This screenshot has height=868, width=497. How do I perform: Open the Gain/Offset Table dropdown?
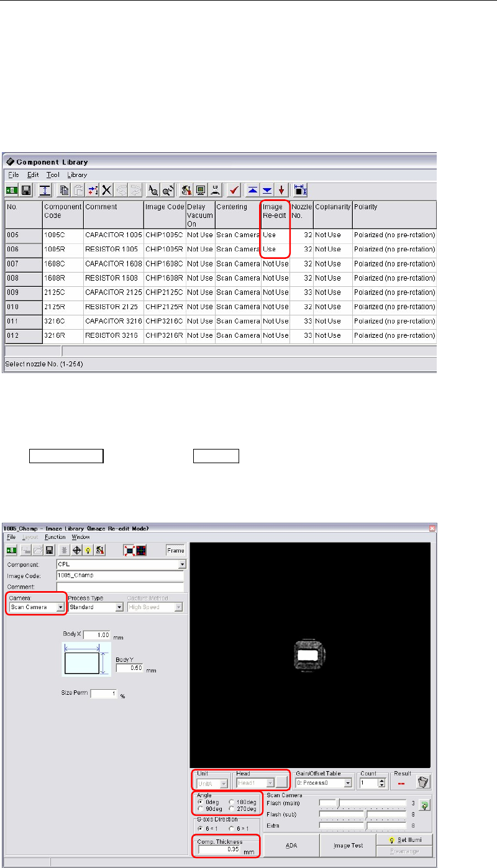point(349,783)
